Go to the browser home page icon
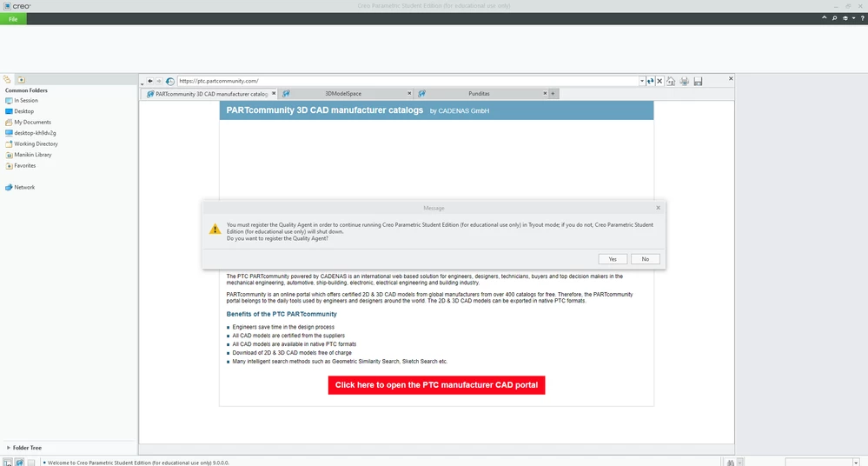 pyautogui.click(x=671, y=82)
